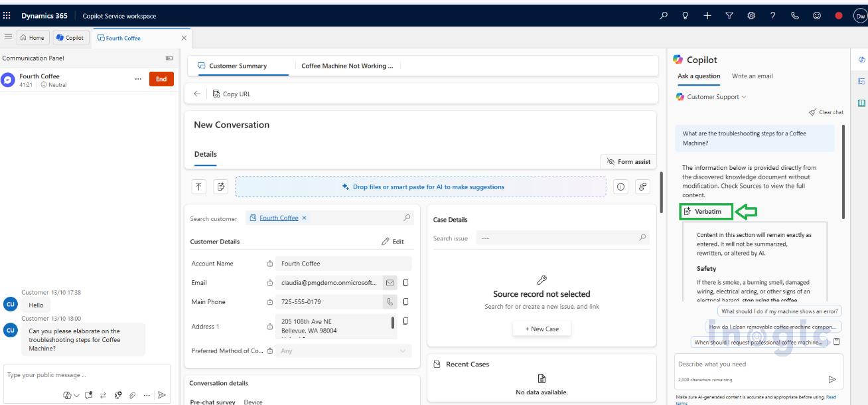The image size is (868, 405).
Task: Click the Copy URL button
Action: [232, 94]
